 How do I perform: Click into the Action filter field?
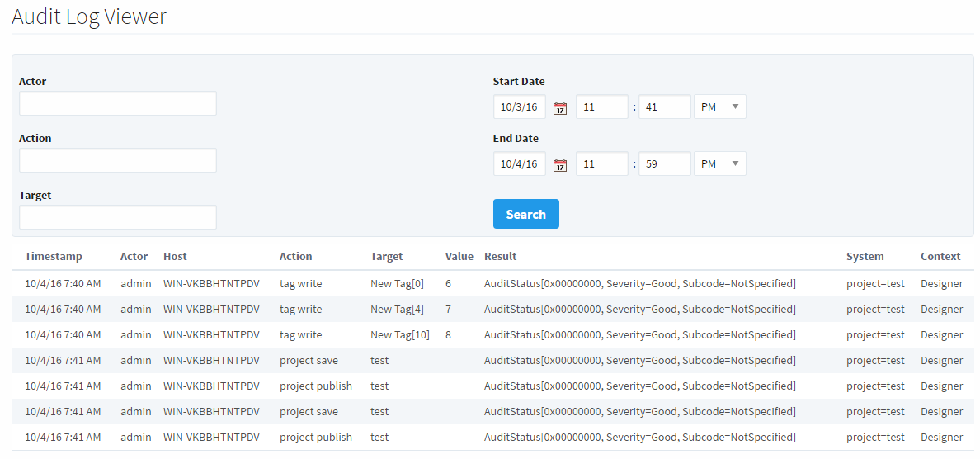tap(118, 160)
